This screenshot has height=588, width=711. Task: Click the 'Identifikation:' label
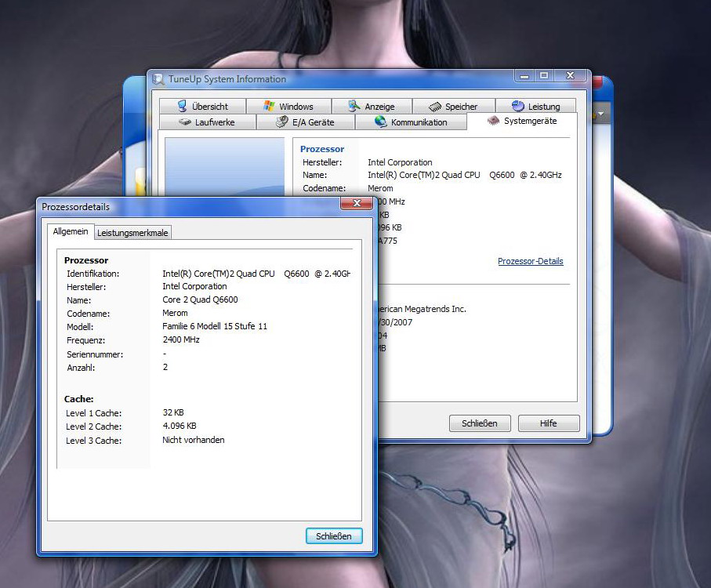click(93, 274)
